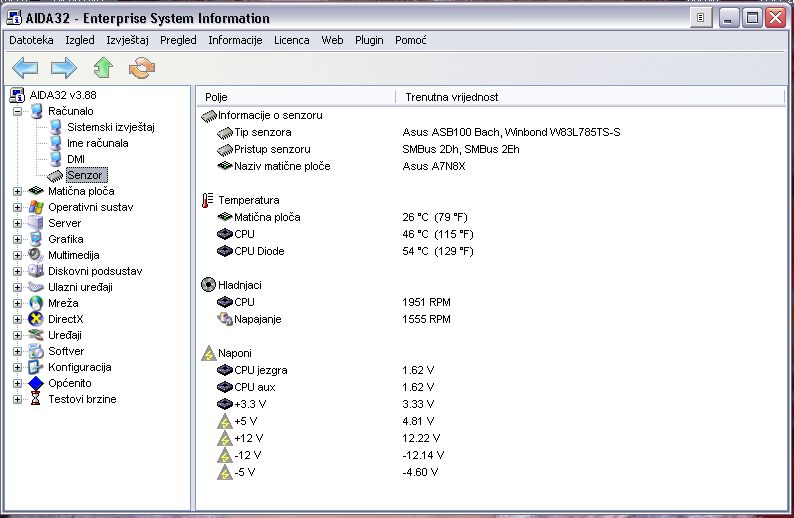The height and width of the screenshot is (518, 794).
Task: Click the Trenutna vrijednost column header
Action: 452,97
